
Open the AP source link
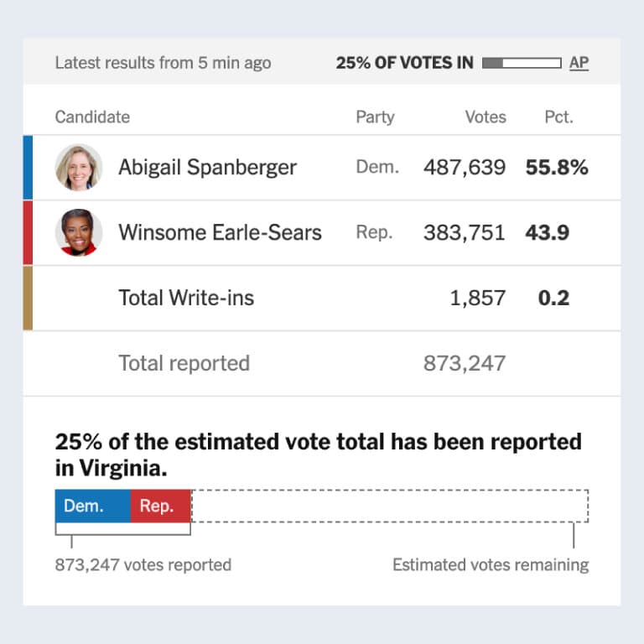[579, 63]
